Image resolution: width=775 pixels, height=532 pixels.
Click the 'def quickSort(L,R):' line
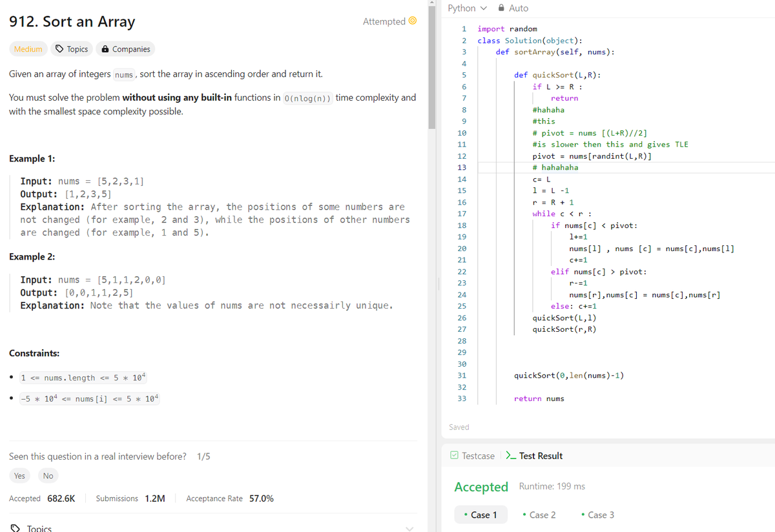click(x=559, y=75)
